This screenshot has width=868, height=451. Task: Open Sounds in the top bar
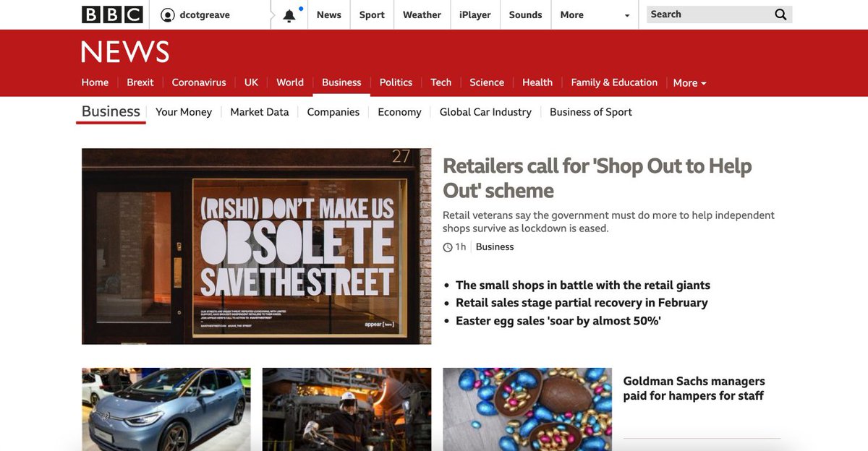[525, 14]
